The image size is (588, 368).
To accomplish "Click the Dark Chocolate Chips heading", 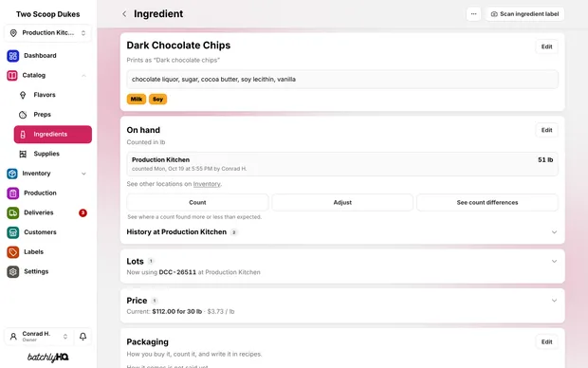I will coord(178,46).
